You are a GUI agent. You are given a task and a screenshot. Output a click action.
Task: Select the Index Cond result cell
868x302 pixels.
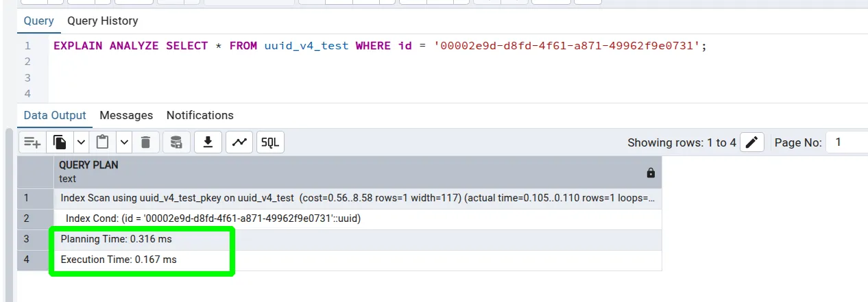point(357,219)
